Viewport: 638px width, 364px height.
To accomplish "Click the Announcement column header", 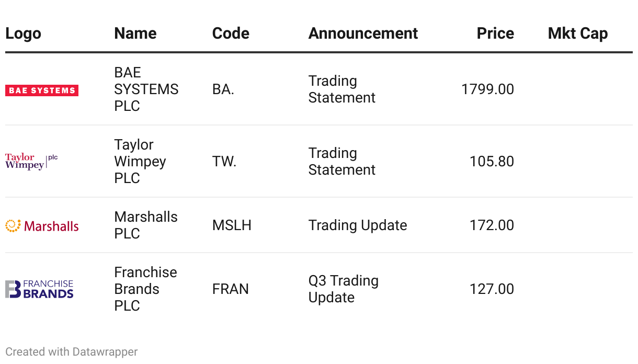I will click(363, 33).
